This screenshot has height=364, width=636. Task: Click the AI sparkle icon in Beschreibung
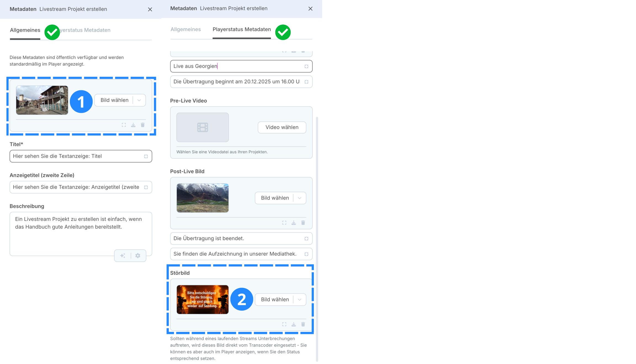coord(123,256)
